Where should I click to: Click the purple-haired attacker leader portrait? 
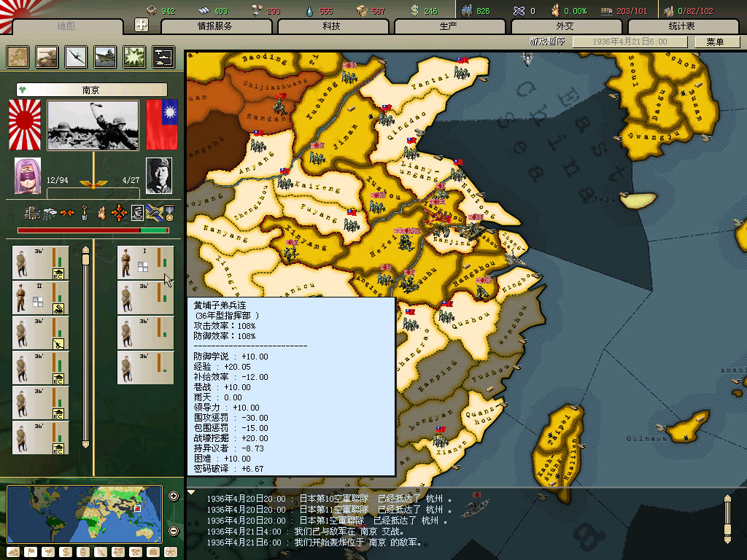(28, 176)
